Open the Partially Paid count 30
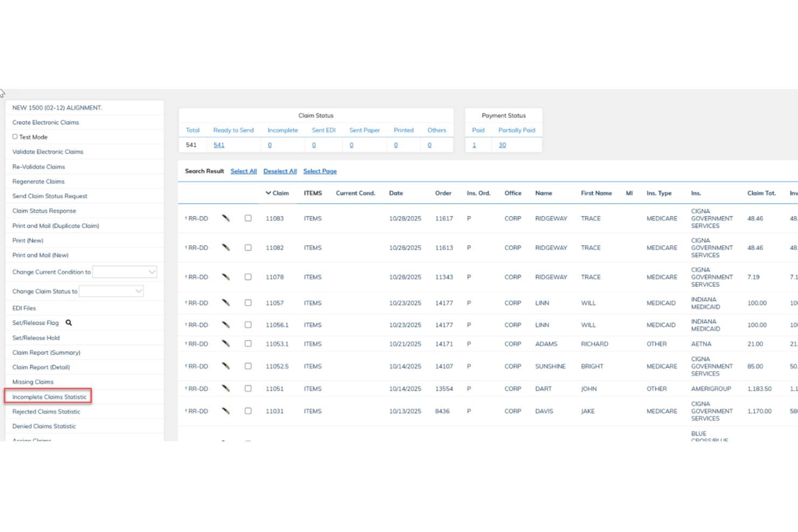 pyautogui.click(x=503, y=145)
